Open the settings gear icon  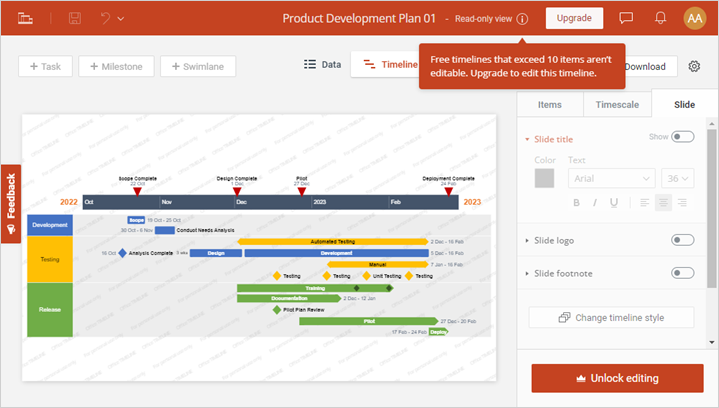click(x=695, y=66)
